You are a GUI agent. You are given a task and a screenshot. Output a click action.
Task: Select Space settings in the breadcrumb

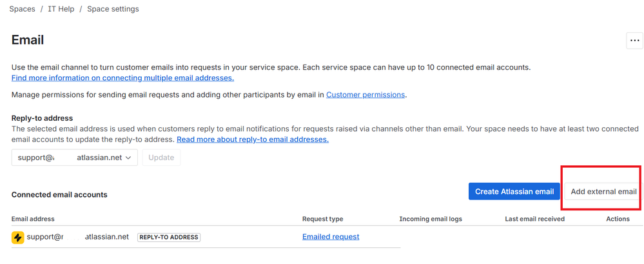click(x=113, y=8)
